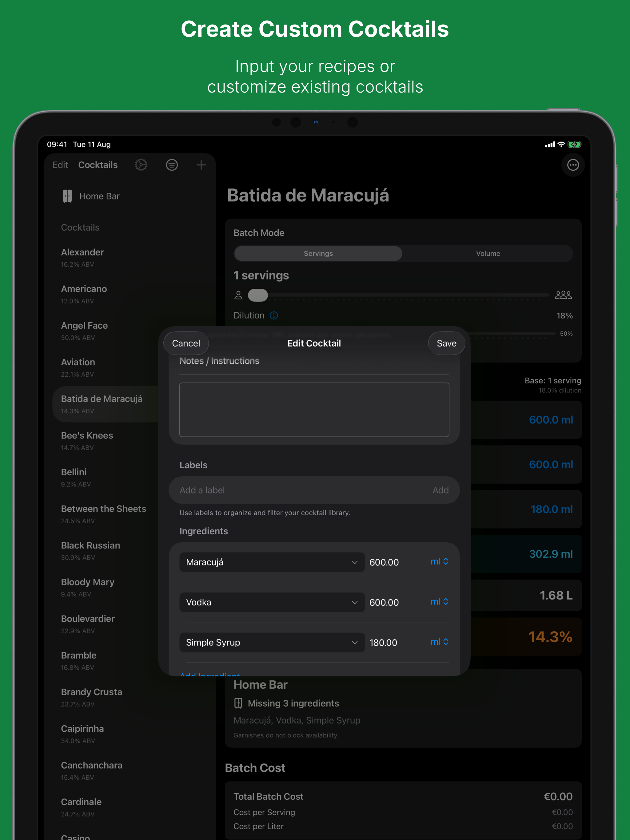Open the more options ellipsis button
The height and width of the screenshot is (840, 630).
(572, 165)
